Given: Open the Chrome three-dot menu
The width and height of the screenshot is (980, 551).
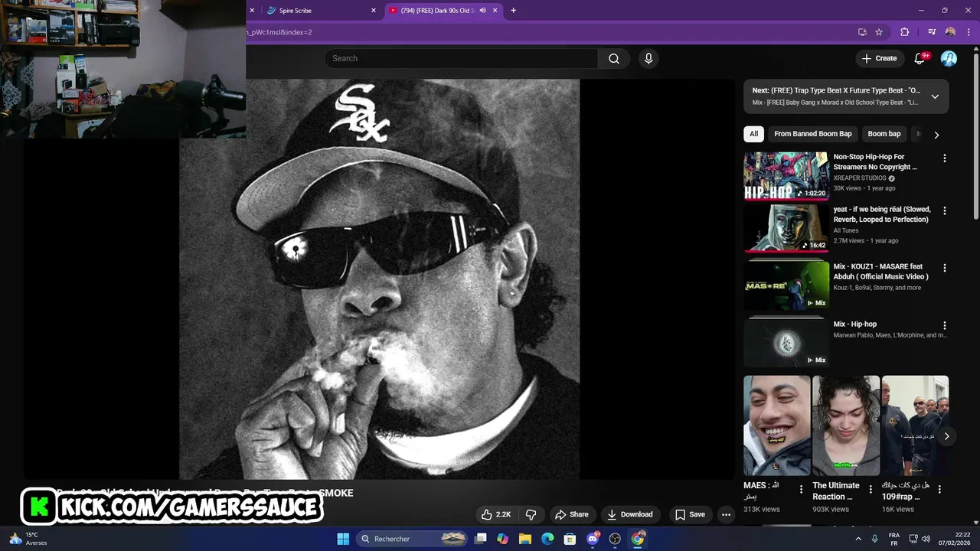Looking at the screenshot, I should coord(969,32).
